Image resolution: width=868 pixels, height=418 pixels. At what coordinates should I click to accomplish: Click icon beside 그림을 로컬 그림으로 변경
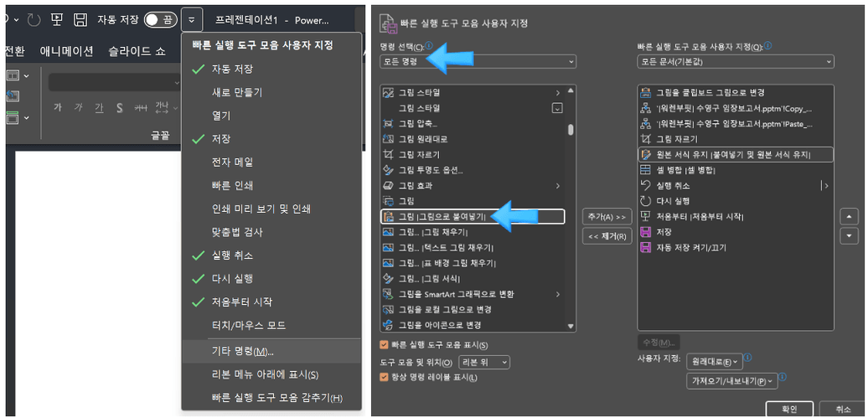(388, 309)
